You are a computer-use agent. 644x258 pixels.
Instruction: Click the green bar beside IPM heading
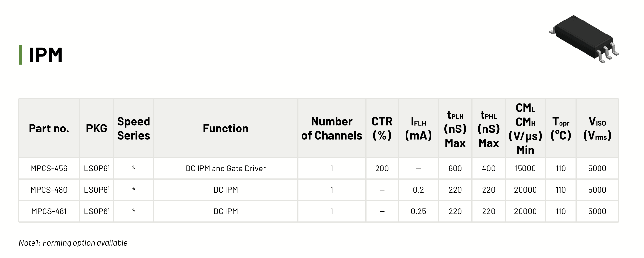click(x=20, y=55)
